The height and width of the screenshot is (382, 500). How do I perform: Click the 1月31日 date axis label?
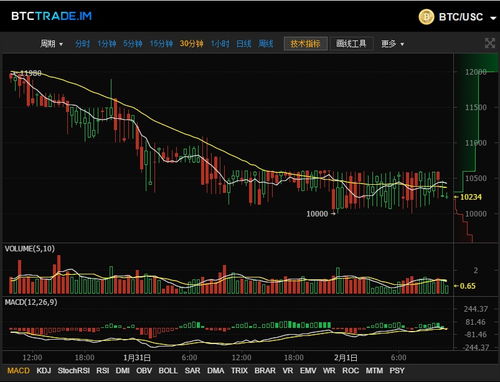[x=137, y=358]
